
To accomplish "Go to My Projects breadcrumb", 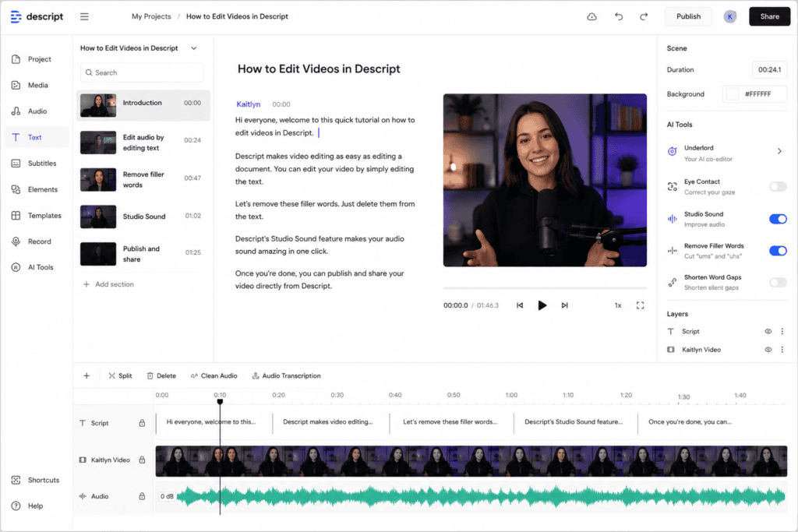I will 151,17.
